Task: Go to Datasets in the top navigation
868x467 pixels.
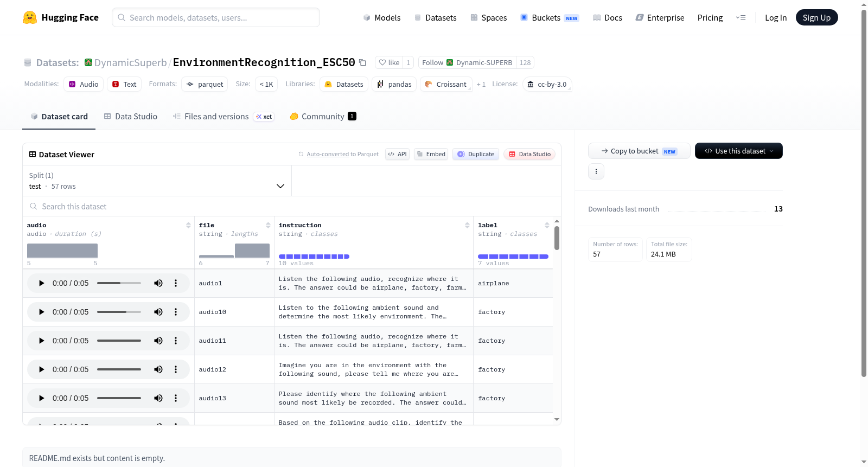Action: click(x=436, y=17)
